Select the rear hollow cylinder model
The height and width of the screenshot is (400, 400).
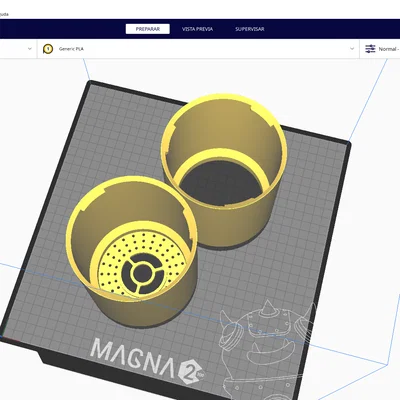(x=223, y=170)
